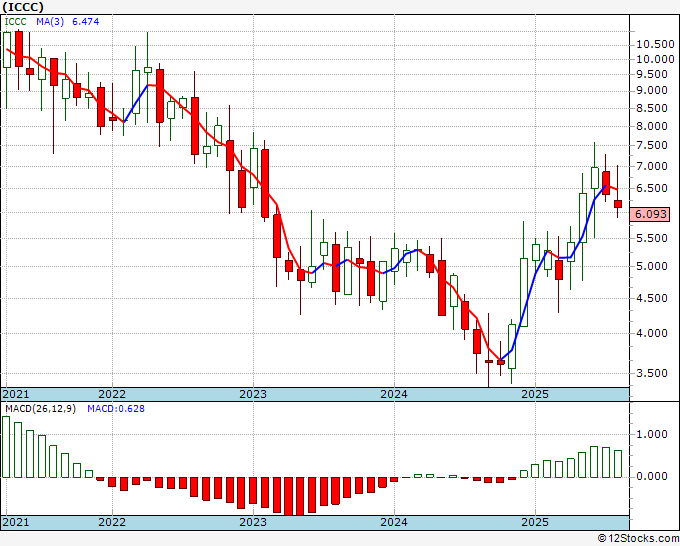Image resolution: width=680 pixels, height=546 pixels.
Task: Open the 12Stocks.com copyright link
Action: click(x=638, y=539)
